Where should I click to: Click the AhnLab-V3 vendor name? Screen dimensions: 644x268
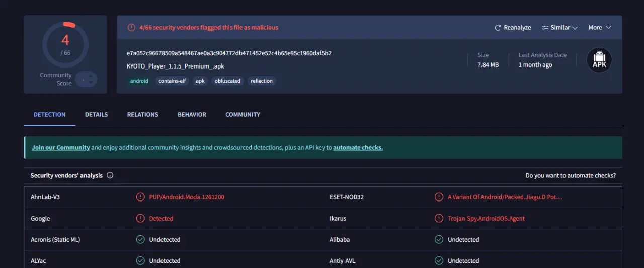click(x=45, y=197)
